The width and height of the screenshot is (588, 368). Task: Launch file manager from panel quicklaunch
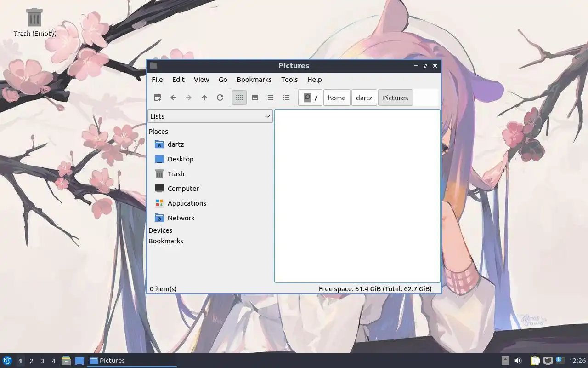(x=66, y=361)
